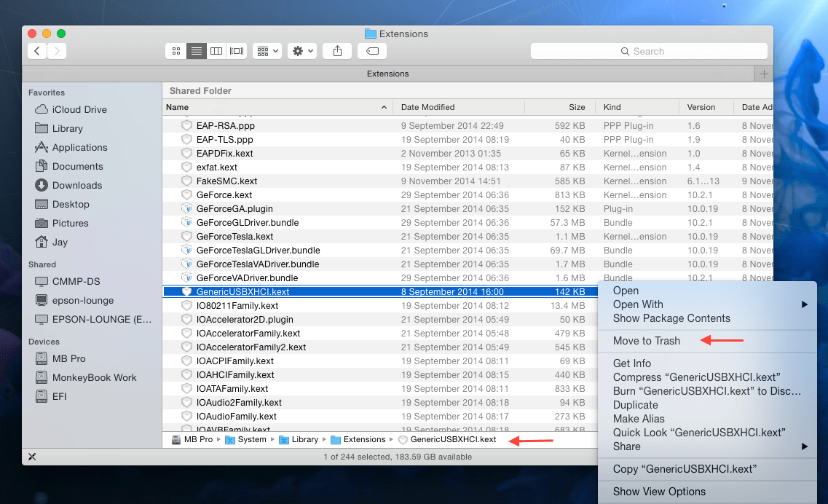This screenshot has width=828, height=504.
Task: Open the item arrangement dropdown
Action: tap(267, 51)
